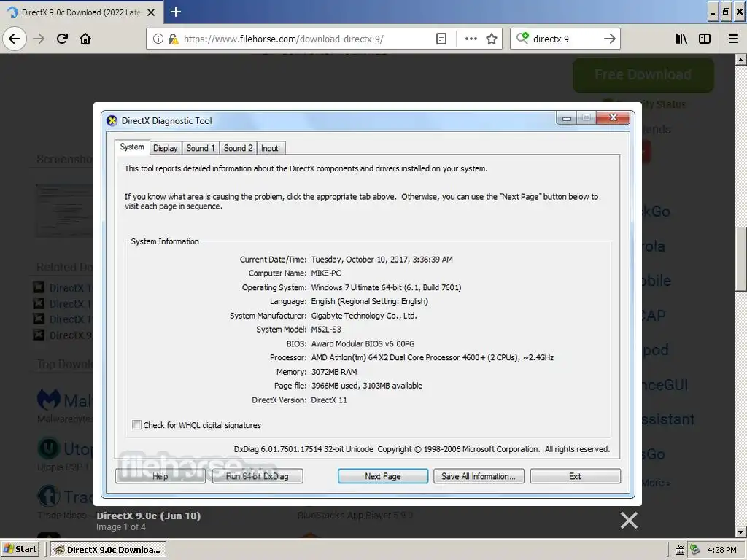The height and width of the screenshot is (560, 747).
Task: Click the vertical scrollbar thumb
Action: pyautogui.click(x=741, y=260)
